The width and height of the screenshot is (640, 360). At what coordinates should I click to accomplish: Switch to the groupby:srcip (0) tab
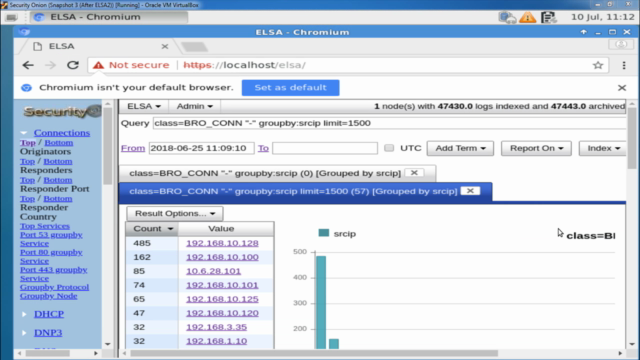pyautogui.click(x=265, y=173)
